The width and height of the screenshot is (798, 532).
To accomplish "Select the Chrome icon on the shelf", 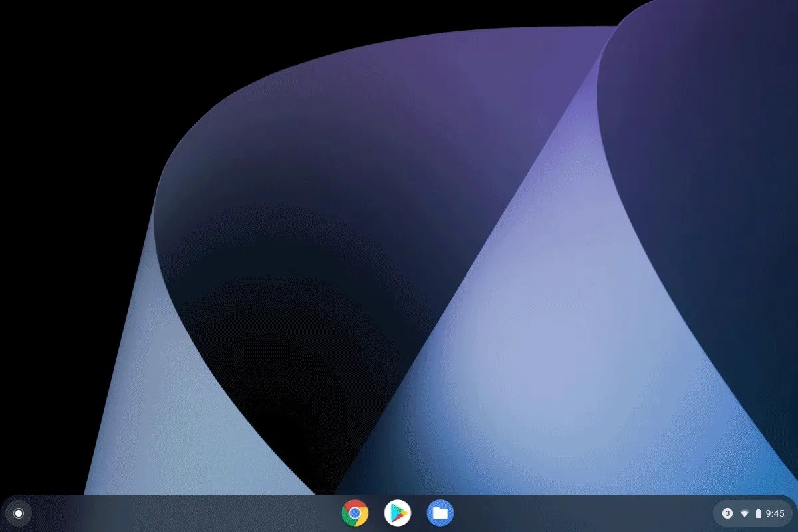I will pos(354,513).
